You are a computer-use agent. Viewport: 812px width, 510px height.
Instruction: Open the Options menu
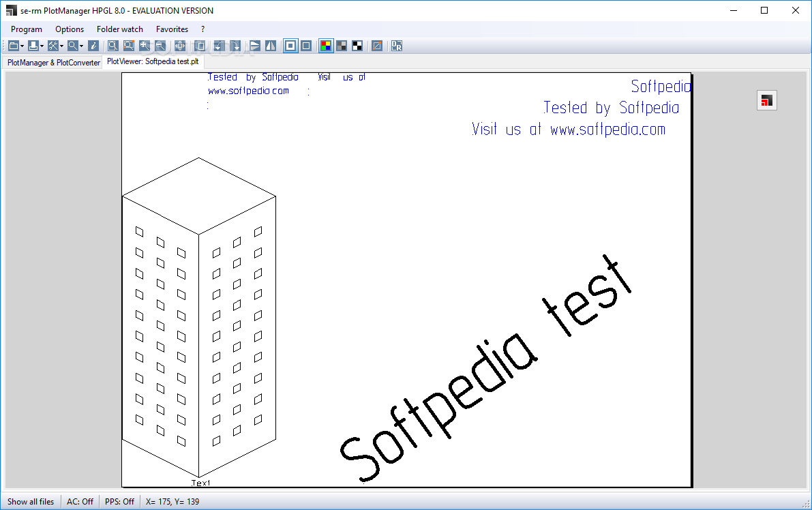pyautogui.click(x=70, y=29)
